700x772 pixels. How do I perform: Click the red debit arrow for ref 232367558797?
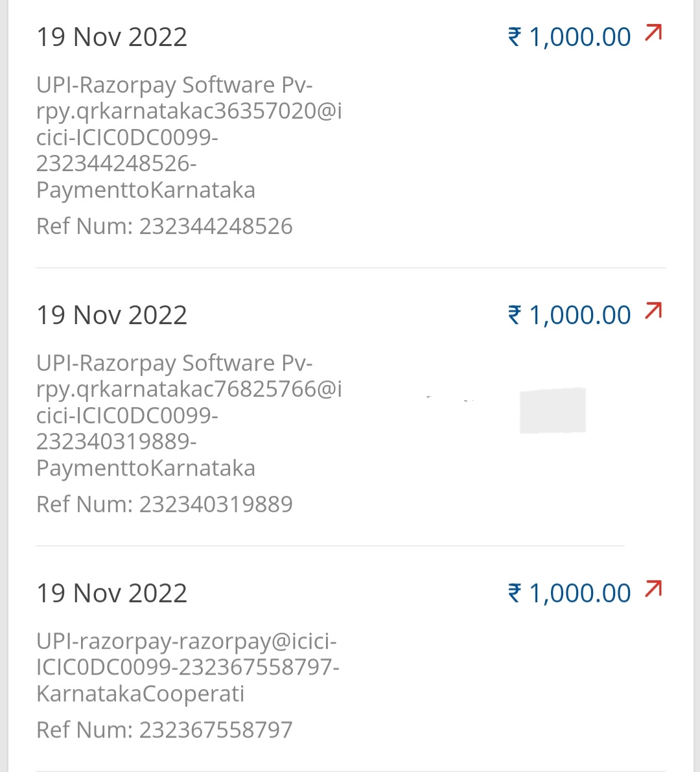(x=653, y=589)
